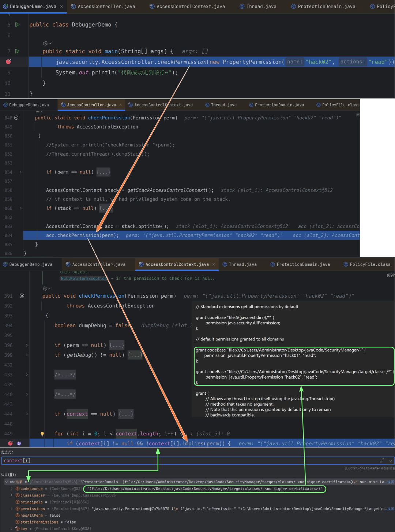
Task: Run main method via line 7 gutter arrow
Action: 17,51
